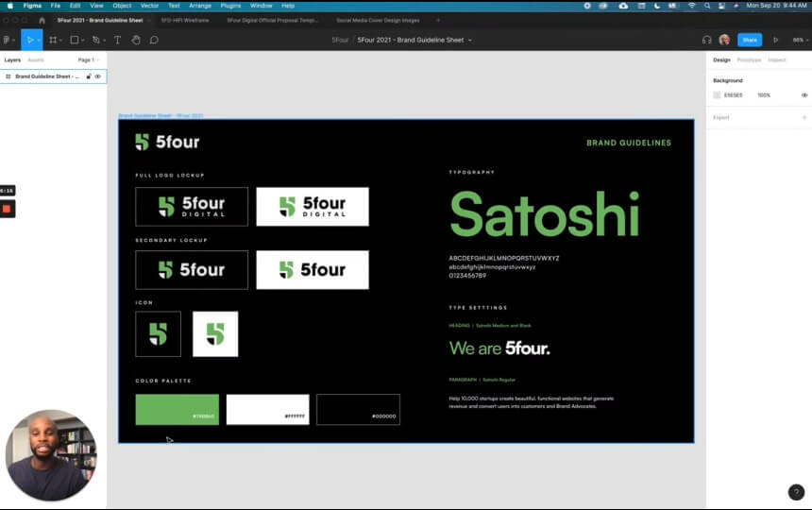The image size is (812, 510).
Task: Select the Layers tab
Action: 12,60
